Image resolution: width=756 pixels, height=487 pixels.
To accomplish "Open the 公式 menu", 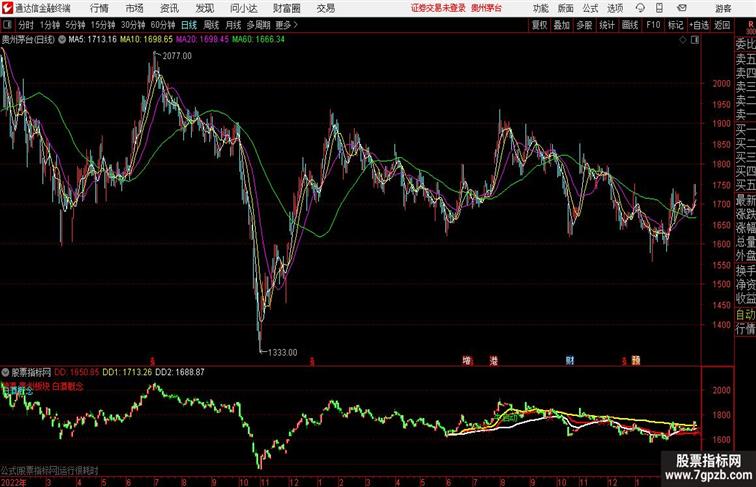I will point(590,8).
